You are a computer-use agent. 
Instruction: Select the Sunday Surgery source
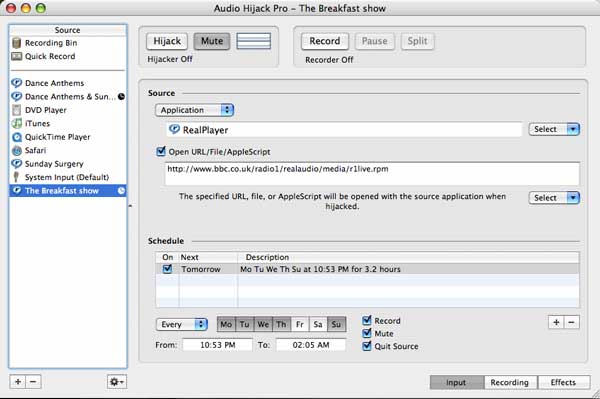[x=68, y=164]
